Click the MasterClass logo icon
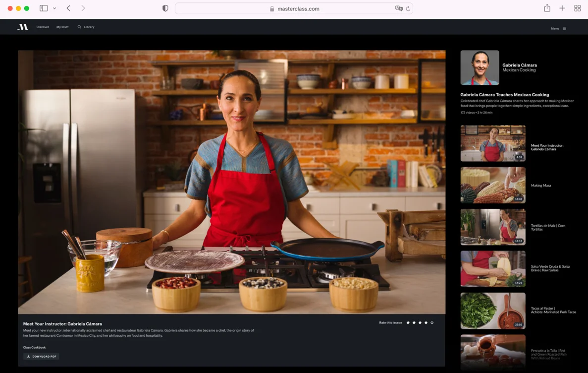 click(23, 27)
